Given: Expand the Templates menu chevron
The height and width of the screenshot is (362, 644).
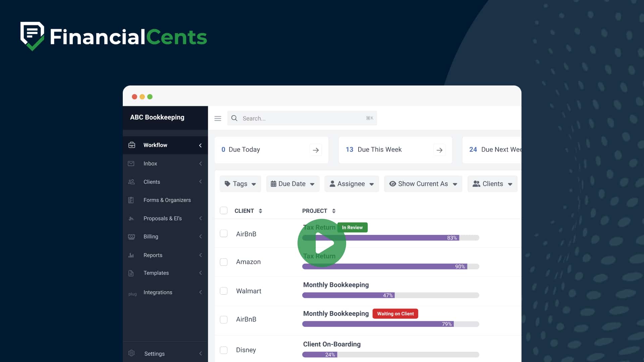Looking at the screenshot, I should point(200,273).
